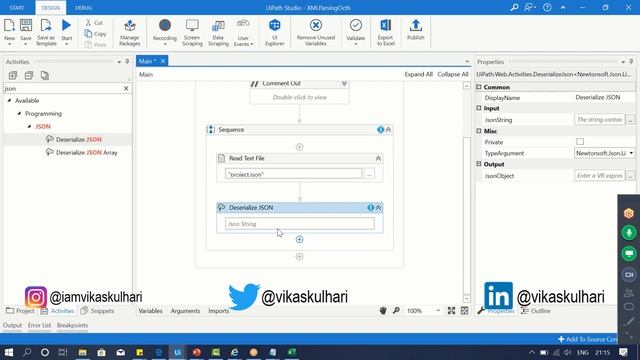This screenshot has width=640, height=360.
Task: Collapse the Sequence activity
Action: [388, 130]
